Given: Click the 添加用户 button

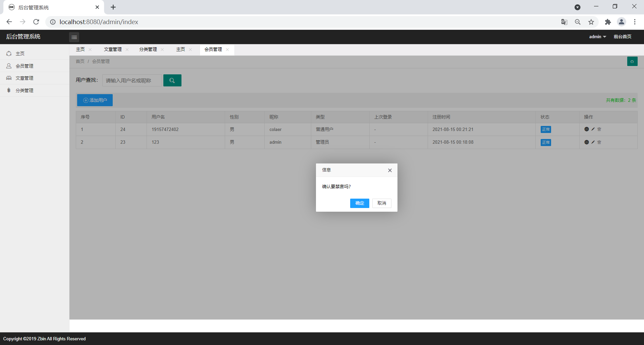Looking at the screenshot, I should [x=95, y=100].
